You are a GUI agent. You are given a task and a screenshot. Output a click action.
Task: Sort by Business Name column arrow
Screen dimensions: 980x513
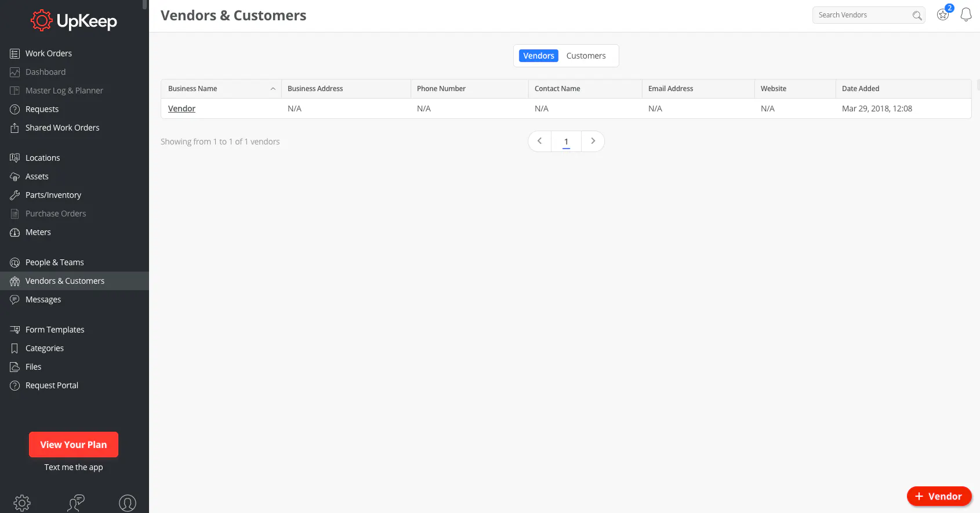coord(273,89)
